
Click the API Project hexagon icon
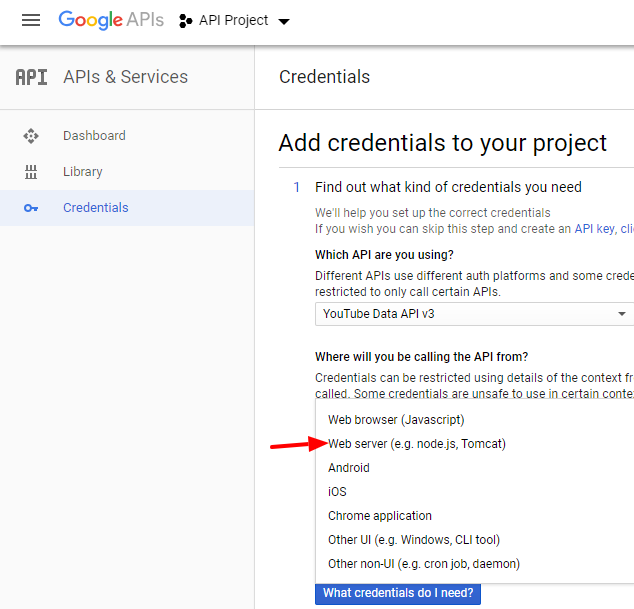(185, 21)
